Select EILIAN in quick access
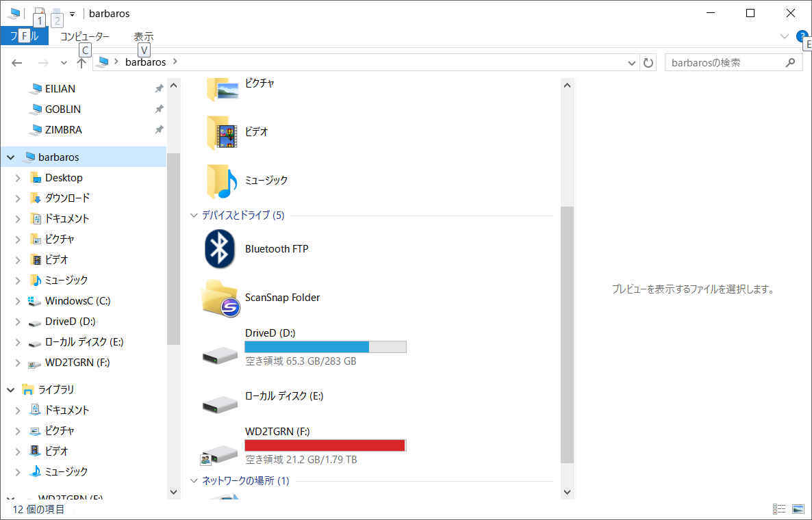 pos(60,88)
